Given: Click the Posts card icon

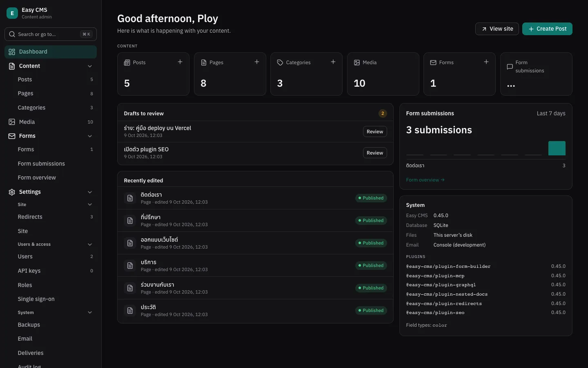Looking at the screenshot, I should point(127,63).
